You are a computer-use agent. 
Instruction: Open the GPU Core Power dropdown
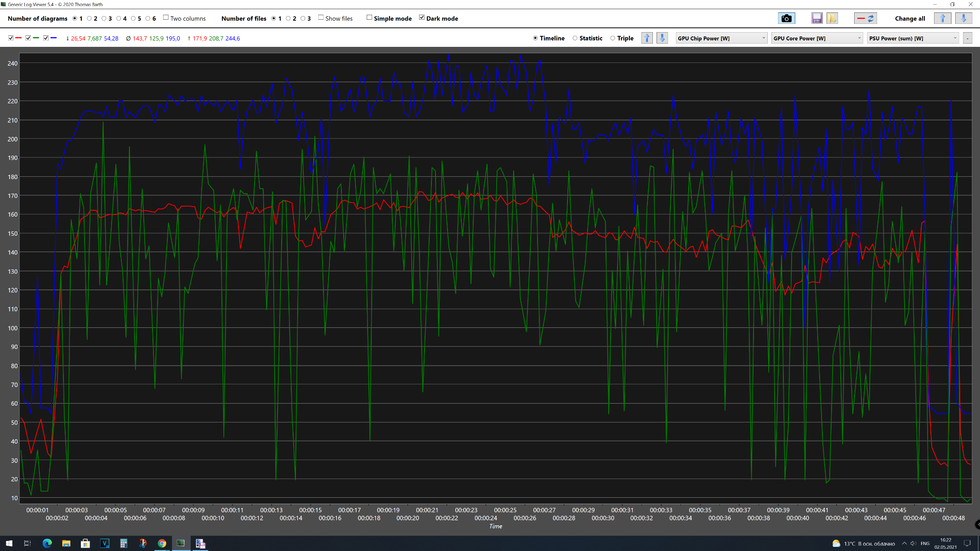tap(817, 38)
